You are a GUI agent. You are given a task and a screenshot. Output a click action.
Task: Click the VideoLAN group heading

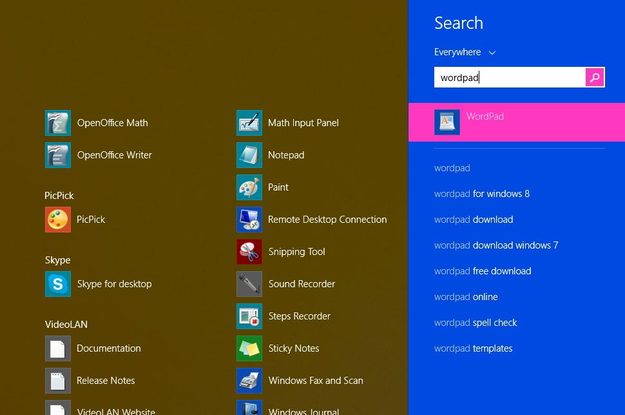pyautogui.click(x=66, y=325)
